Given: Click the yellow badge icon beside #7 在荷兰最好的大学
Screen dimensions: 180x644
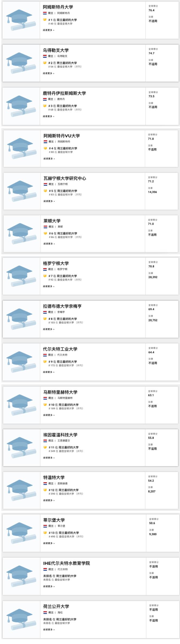Looking at the screenshot, I should click(45, 276).
